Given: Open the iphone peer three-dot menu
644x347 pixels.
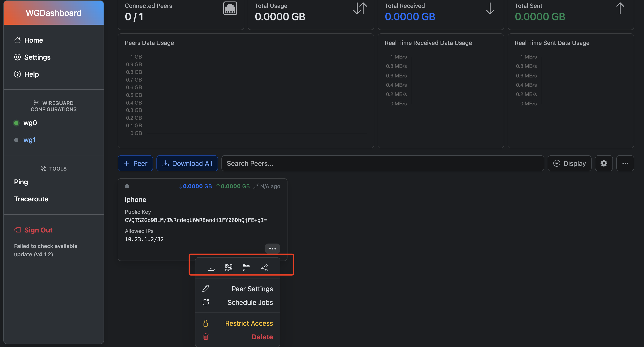Looking at the screenshot, I should pos(272,249).
